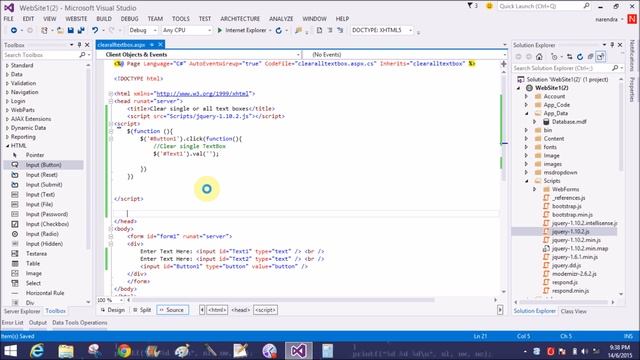Select Input (Hidden) toolbox item
The width and height of the screenshot is (640, 360).
click(x=44, y=244)
